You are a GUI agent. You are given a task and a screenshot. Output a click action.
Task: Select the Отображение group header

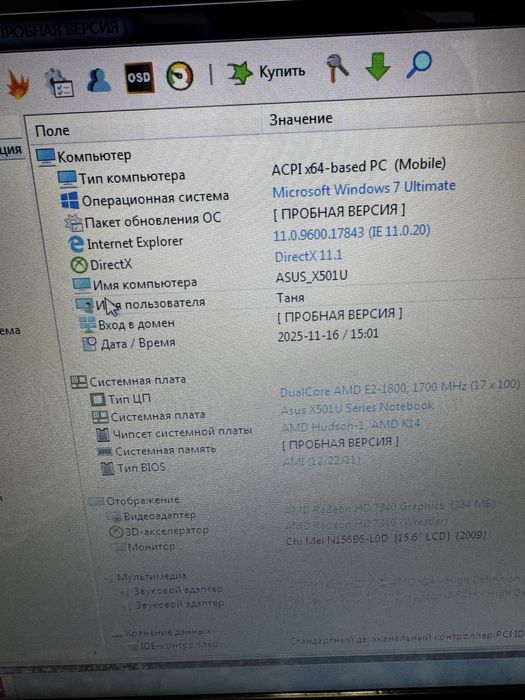(143, 500)
